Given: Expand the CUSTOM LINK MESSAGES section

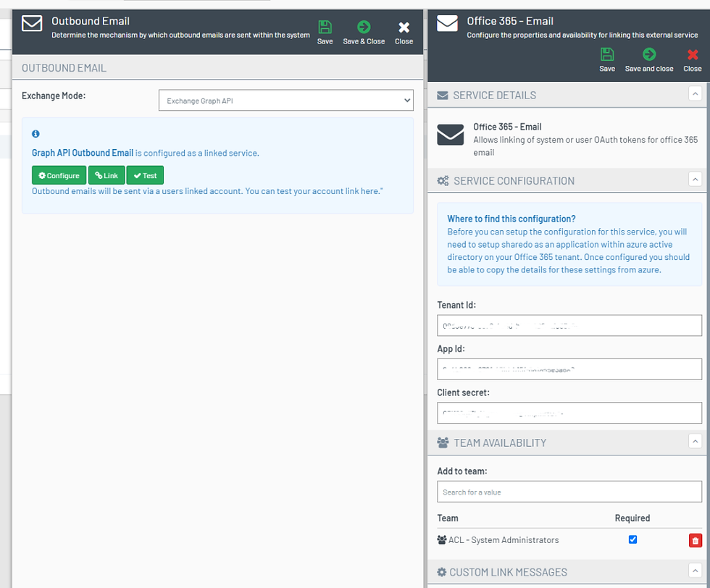Looking at the screenshot, I should pos(696,571).
